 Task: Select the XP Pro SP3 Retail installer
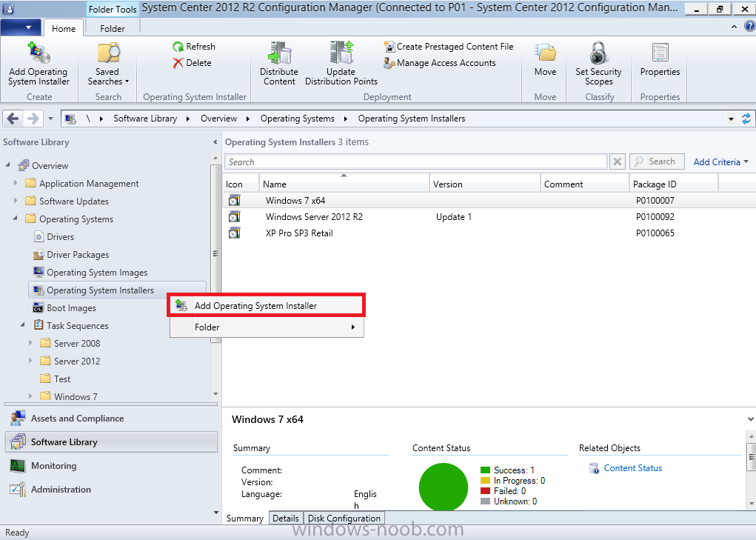point(489,233)
